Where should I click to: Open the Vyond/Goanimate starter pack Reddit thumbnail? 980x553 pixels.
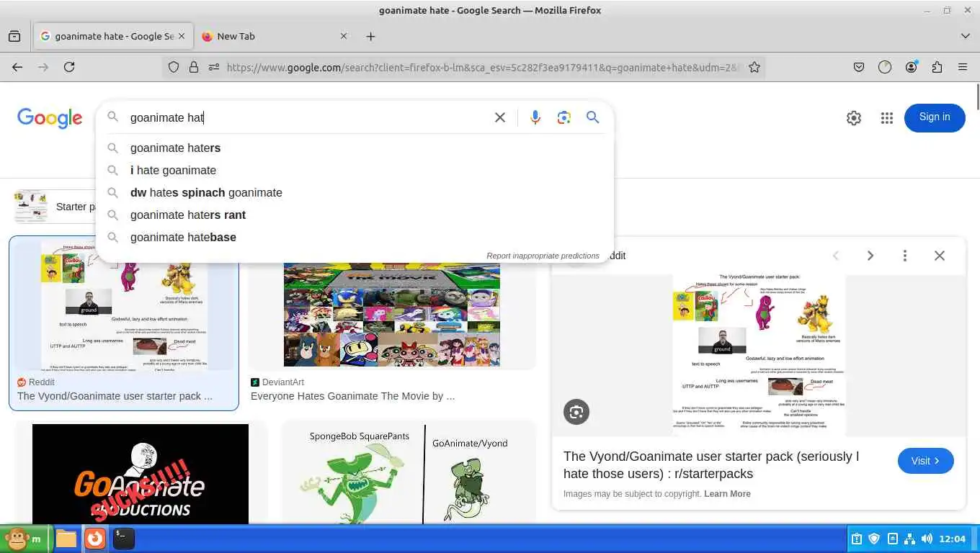[x=124, y=306]
